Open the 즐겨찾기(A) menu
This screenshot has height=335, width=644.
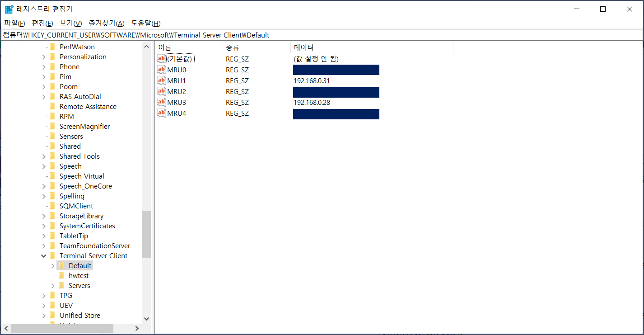[107, 23]
